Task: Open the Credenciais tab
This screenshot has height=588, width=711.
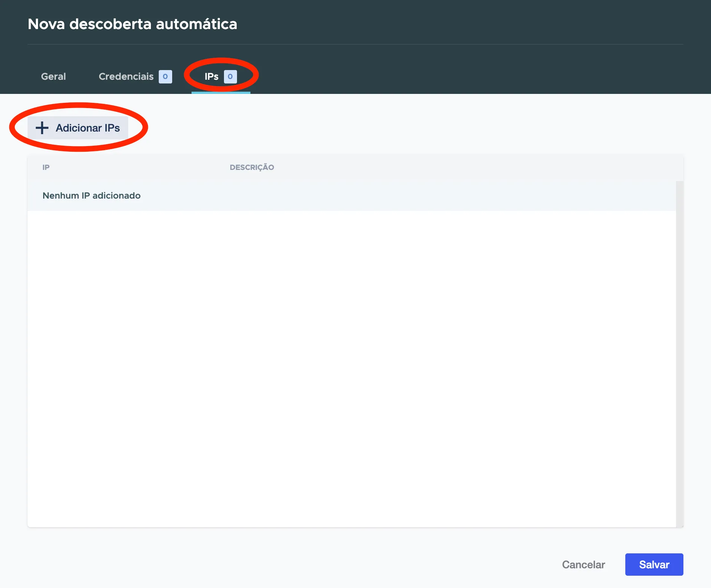Action: pyautogui.click(x=135, y=76)
